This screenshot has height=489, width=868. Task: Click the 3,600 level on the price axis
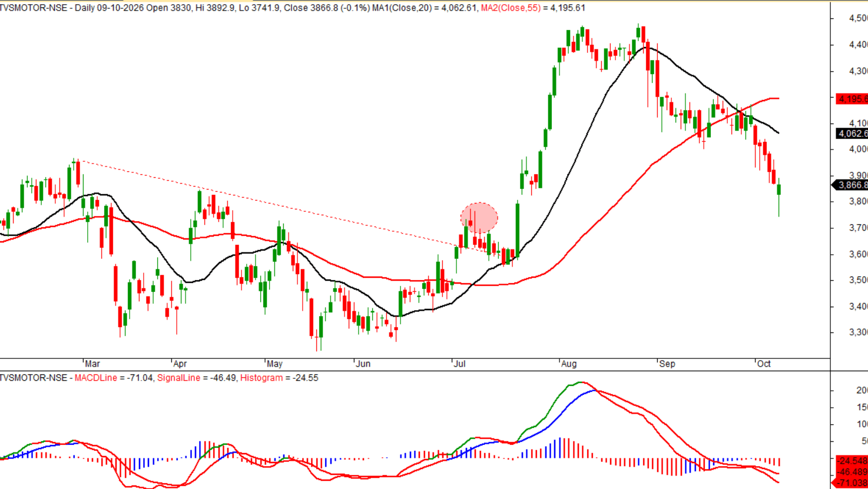click(858, 254)
